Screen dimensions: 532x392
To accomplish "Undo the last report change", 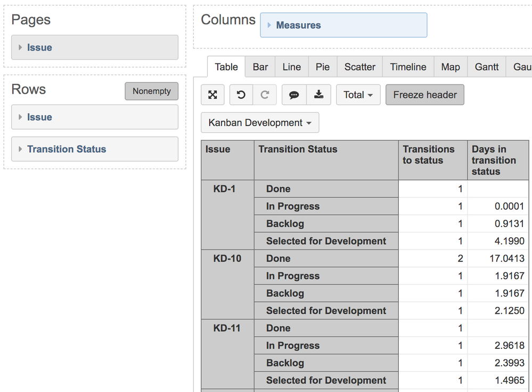I will click(x=241, y=95).
